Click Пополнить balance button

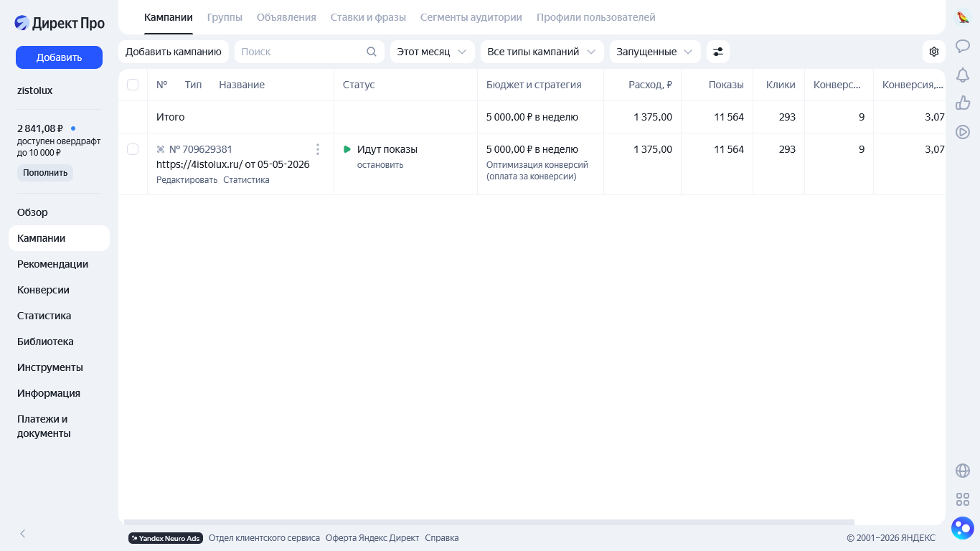45,173
